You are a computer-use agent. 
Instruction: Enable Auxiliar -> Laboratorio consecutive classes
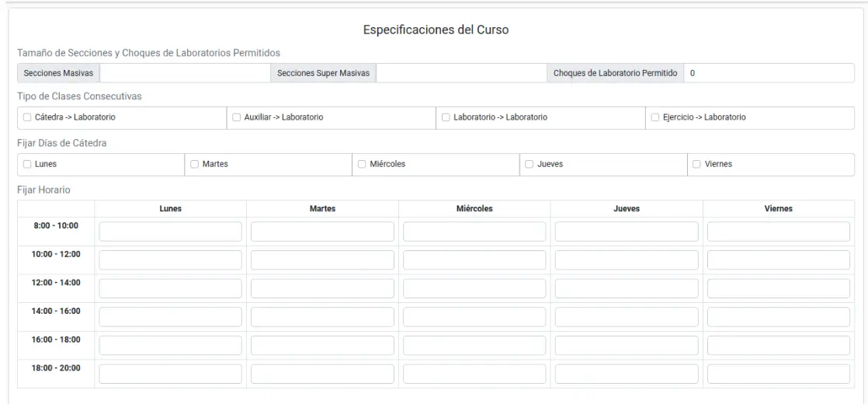coord(237,117)
